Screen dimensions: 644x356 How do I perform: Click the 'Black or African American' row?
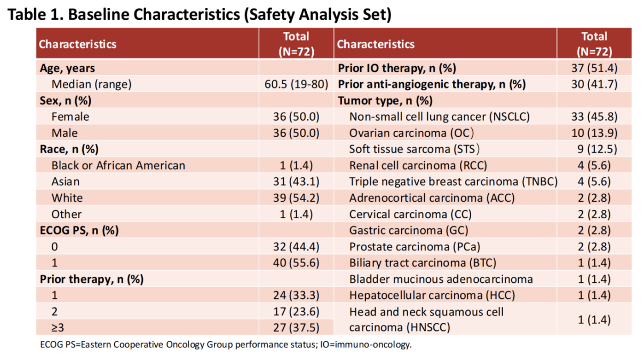tap(118, 165)
